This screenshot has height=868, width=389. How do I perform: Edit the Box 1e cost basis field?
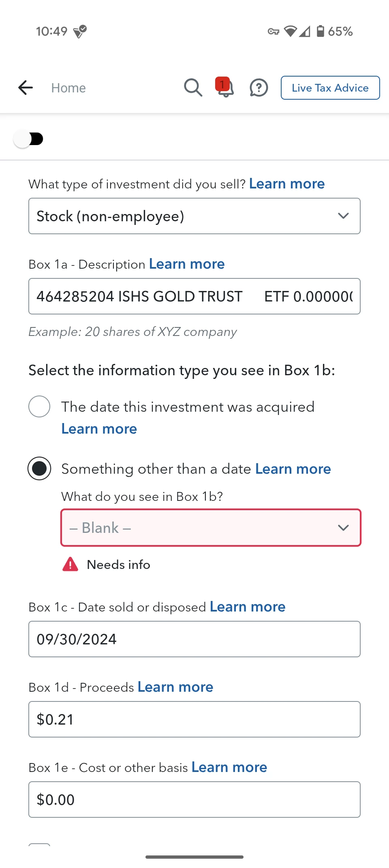pyautogui.click(x=194, y=800)
